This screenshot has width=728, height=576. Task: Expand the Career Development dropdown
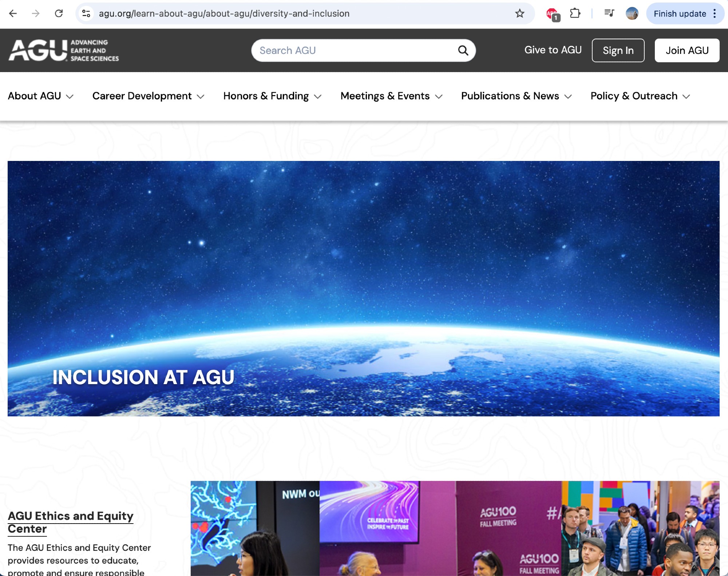pos(148,96)
